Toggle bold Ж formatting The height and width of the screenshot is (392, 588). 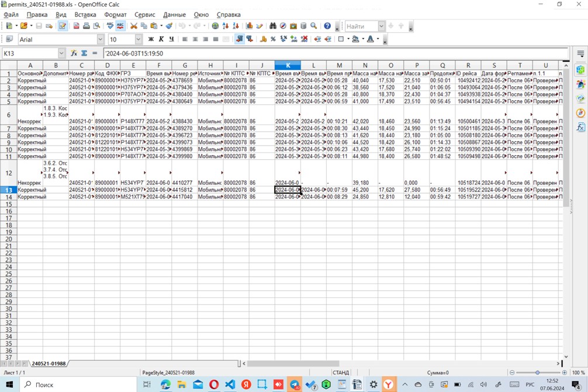point(151,39)
